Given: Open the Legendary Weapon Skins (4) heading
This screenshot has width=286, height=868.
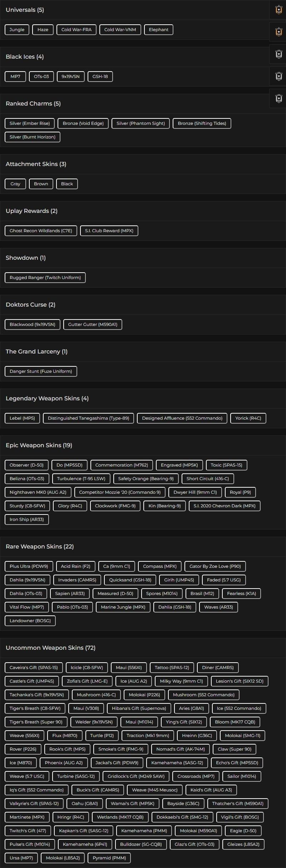Looking at the screenshot, I should [47, 399].
